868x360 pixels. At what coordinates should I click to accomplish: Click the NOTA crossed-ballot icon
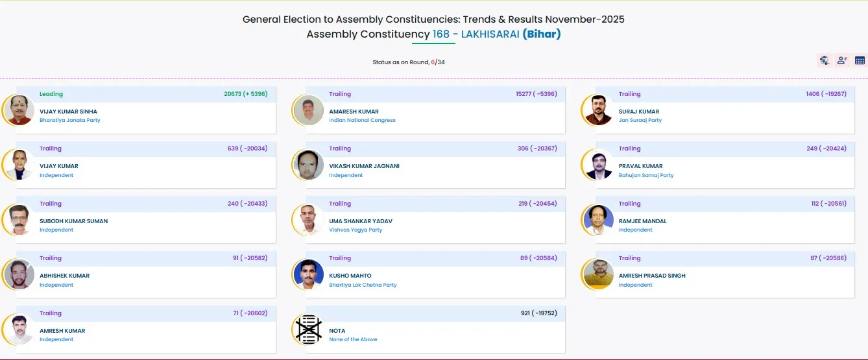coord(308,330)
